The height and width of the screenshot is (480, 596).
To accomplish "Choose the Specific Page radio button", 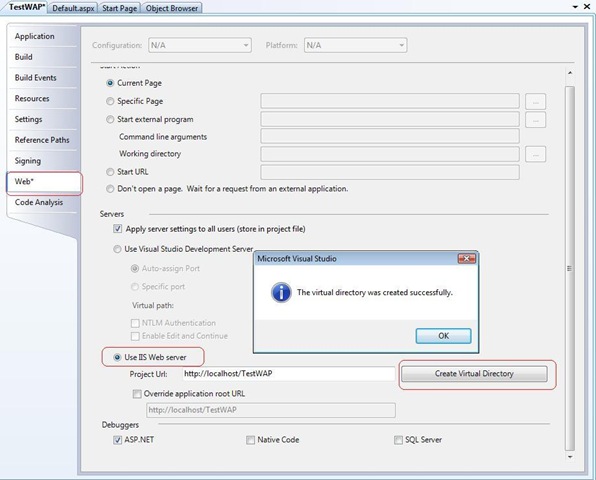I will 110,101.
